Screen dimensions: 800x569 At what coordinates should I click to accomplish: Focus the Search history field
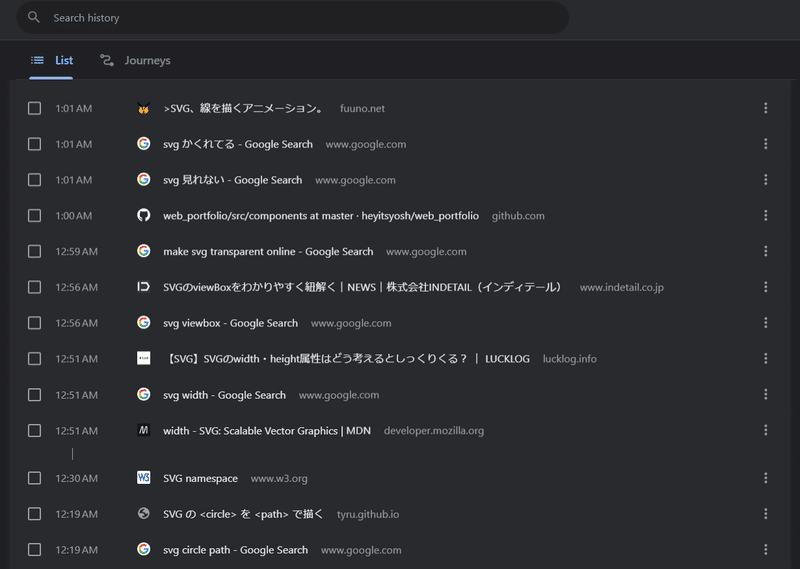coord(300,18)
